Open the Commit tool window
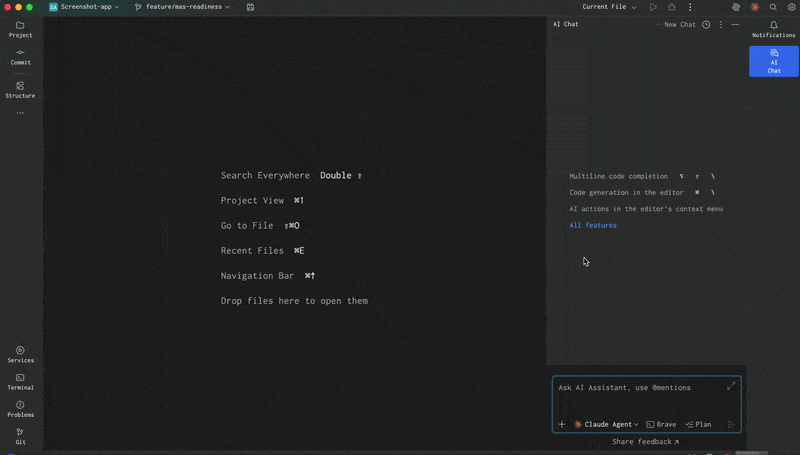The image size is (800, 455). coord(20,56)
